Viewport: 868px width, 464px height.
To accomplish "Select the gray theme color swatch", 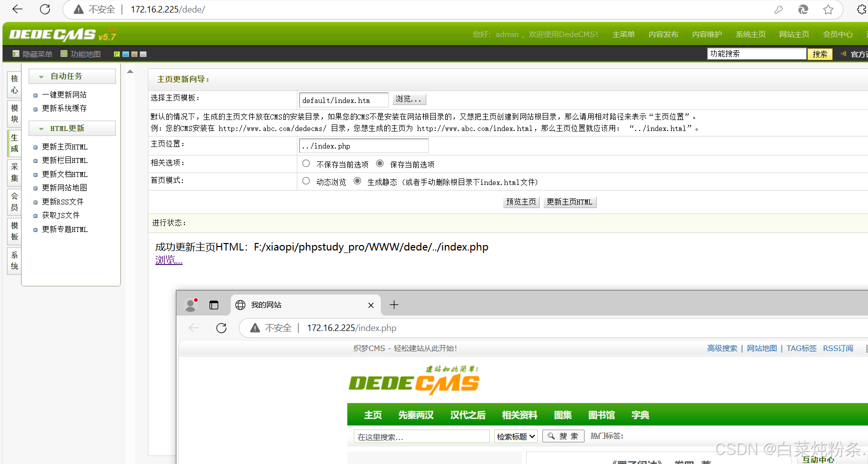I will [143, 54].
